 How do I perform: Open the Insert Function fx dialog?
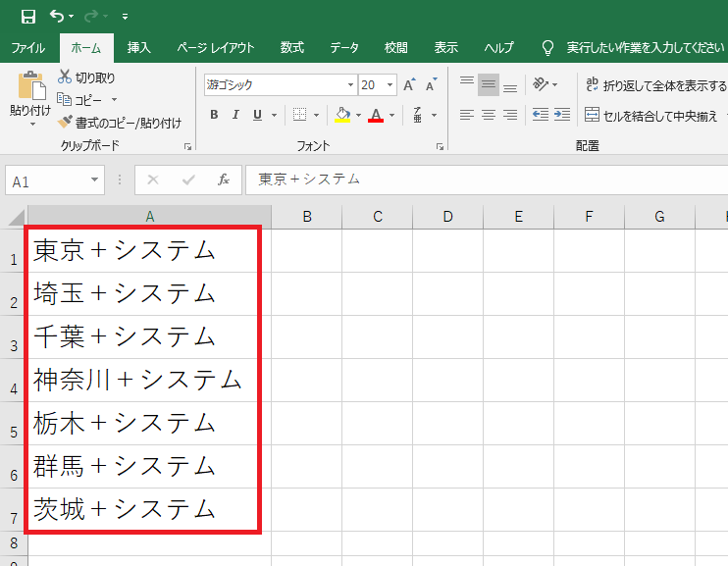[x=224, y=180]
